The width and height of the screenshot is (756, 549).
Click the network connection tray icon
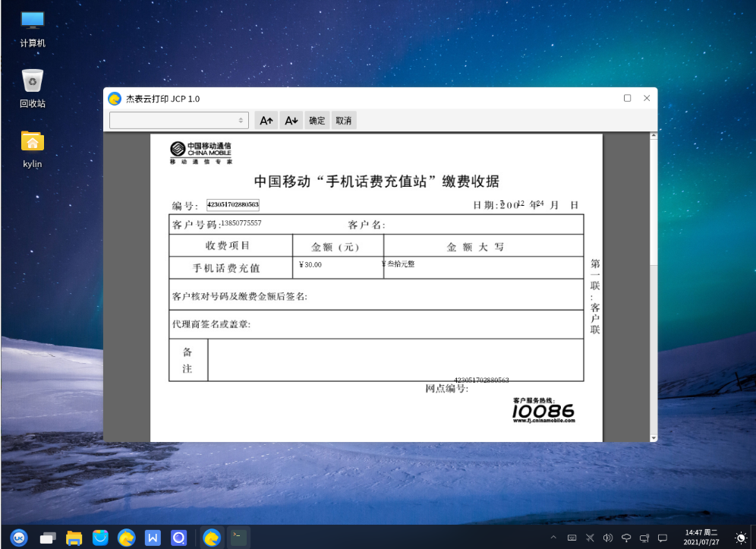click(644, 538)
